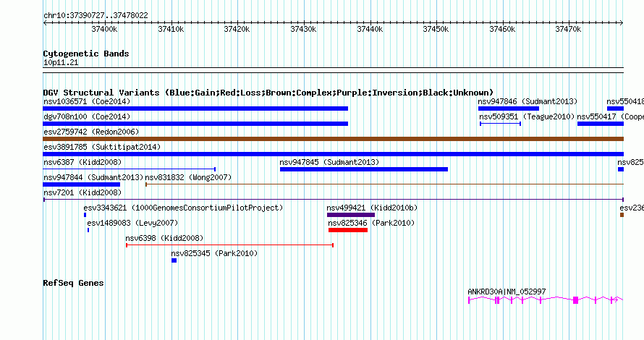This screenshot has width=644, height=340.
Task: Select the brown esv2759742 (Redon2006) bar
Action: (333, 139)
